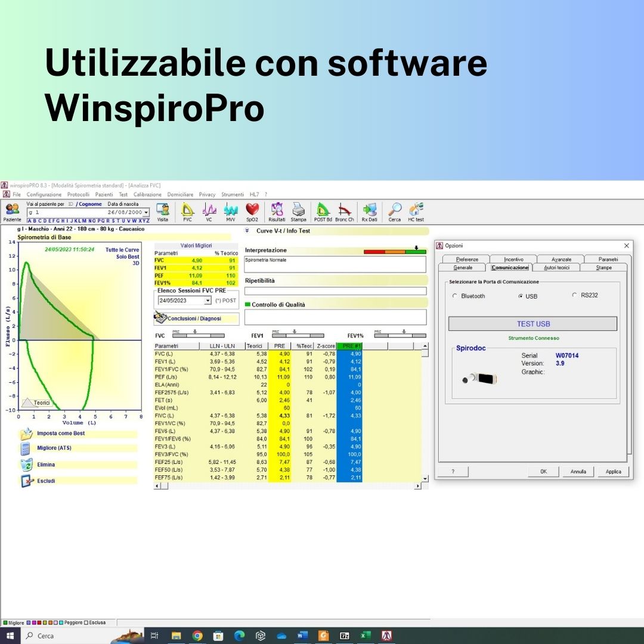Click the Annulla button
Viewport: 644px width, 644px height.
tap(578, 472)
